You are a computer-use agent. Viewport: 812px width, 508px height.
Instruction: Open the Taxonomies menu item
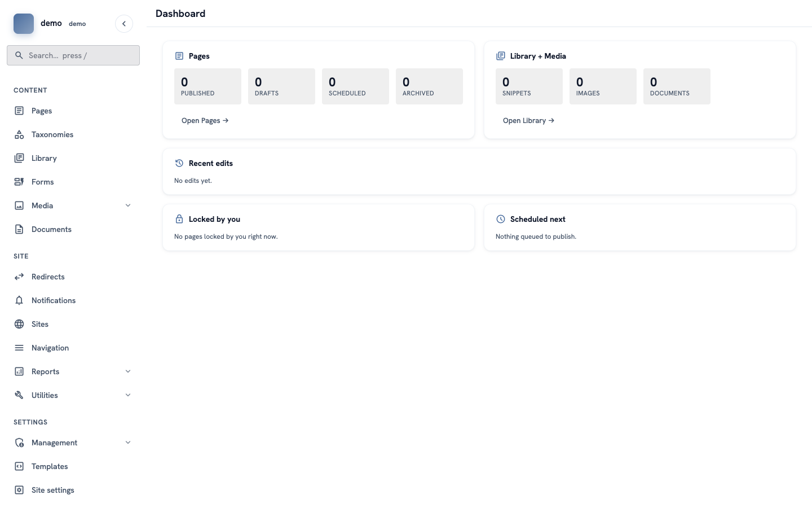(73, 134)
